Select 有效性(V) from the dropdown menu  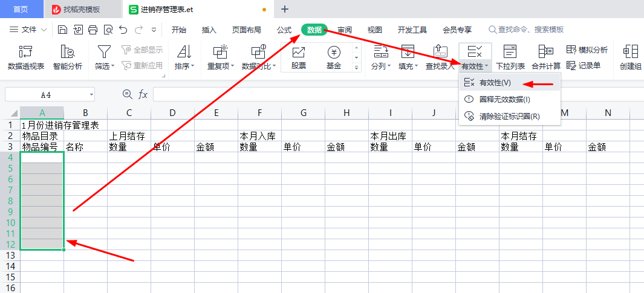coord(510,83)
